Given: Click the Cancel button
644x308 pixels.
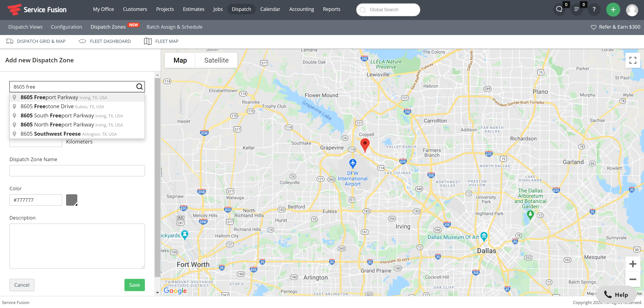Looking at the screenshot, I should coord(22,285).
